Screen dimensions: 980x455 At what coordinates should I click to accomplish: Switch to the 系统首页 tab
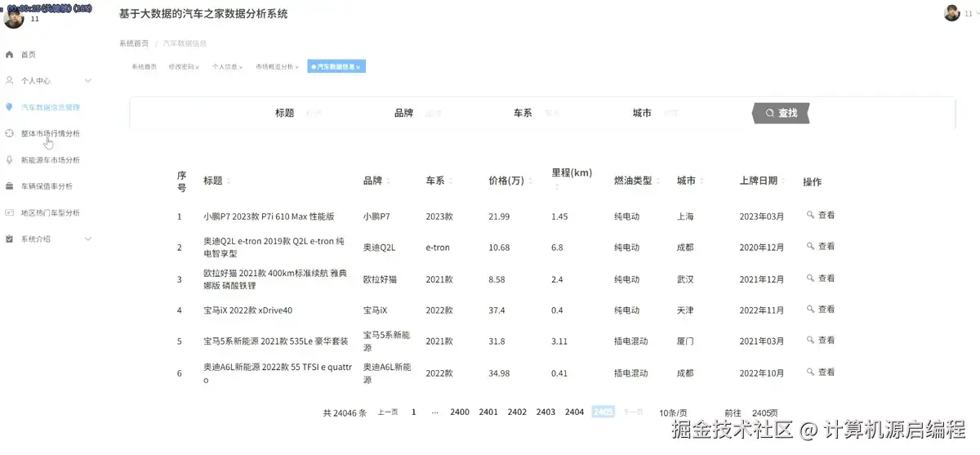(144, 67)
